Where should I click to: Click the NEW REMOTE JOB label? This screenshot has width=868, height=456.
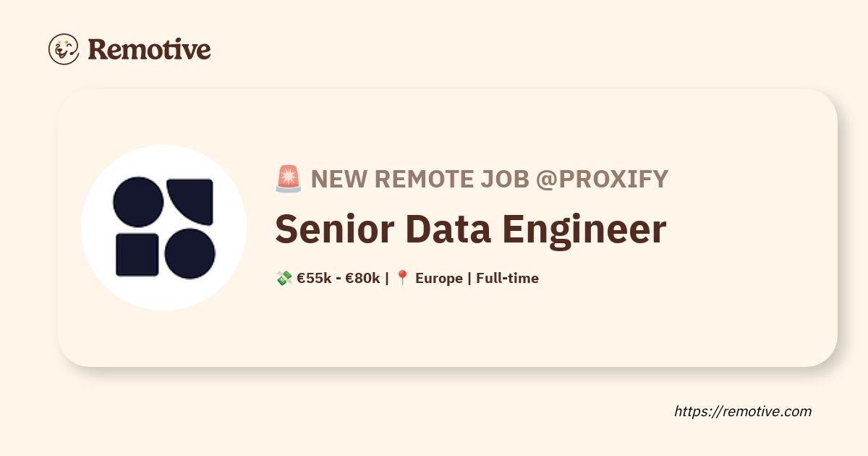(x=420, y=179)
